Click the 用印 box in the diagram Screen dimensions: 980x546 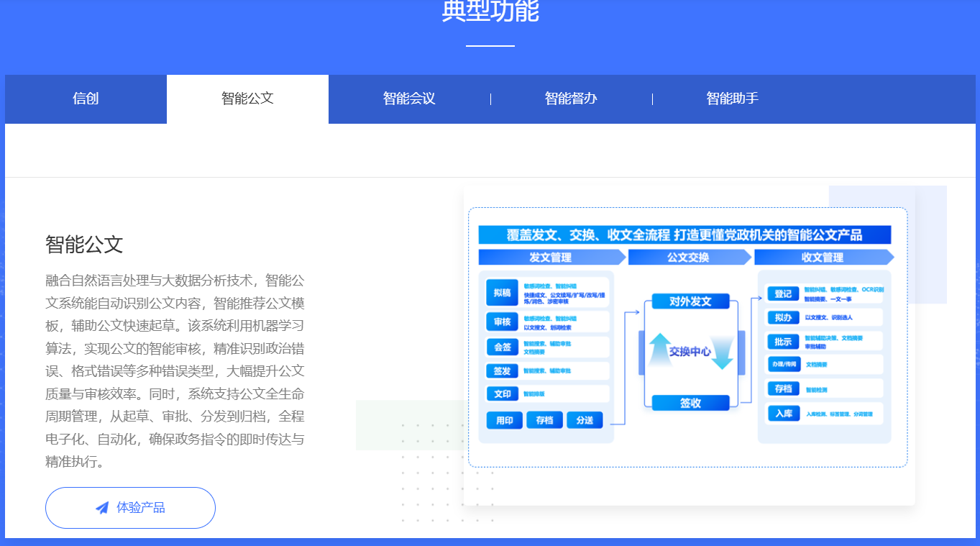[504, 420]
